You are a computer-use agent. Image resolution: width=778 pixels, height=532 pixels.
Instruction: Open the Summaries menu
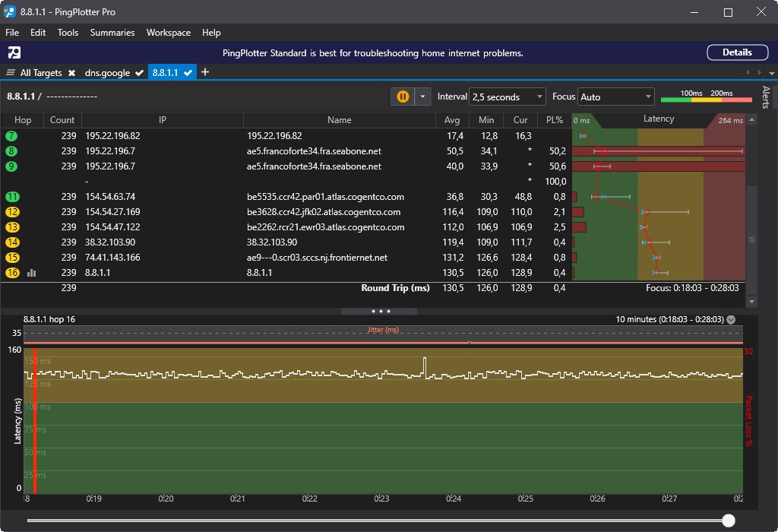point(112,32)
